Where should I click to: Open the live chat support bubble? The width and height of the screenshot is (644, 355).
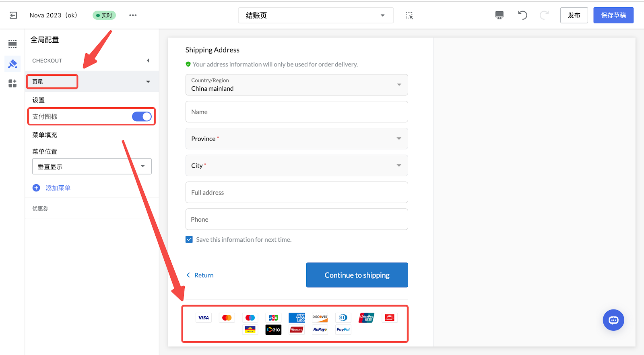[613, 320]
